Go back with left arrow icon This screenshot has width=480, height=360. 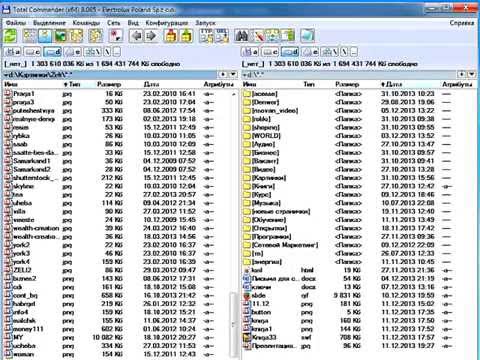pyautogui.click(x=136, y=36)
